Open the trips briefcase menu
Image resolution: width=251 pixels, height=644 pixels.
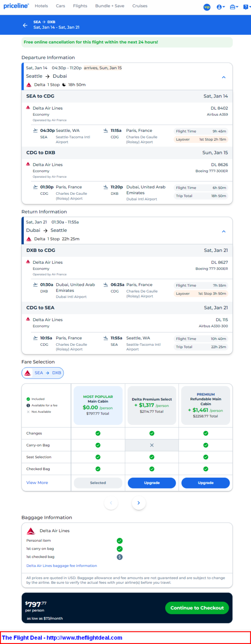pyautogui.click(x=234, y=7)
